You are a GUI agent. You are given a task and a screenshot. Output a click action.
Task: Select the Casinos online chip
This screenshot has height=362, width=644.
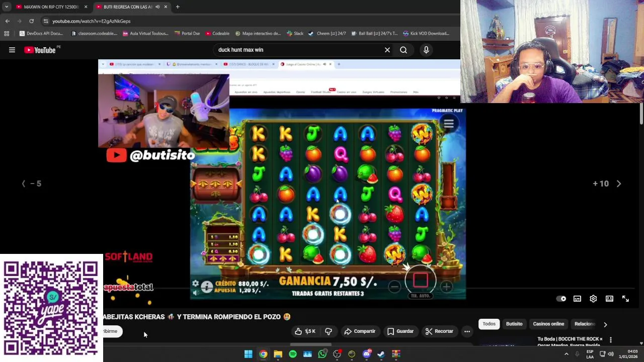tap(548, 324)
